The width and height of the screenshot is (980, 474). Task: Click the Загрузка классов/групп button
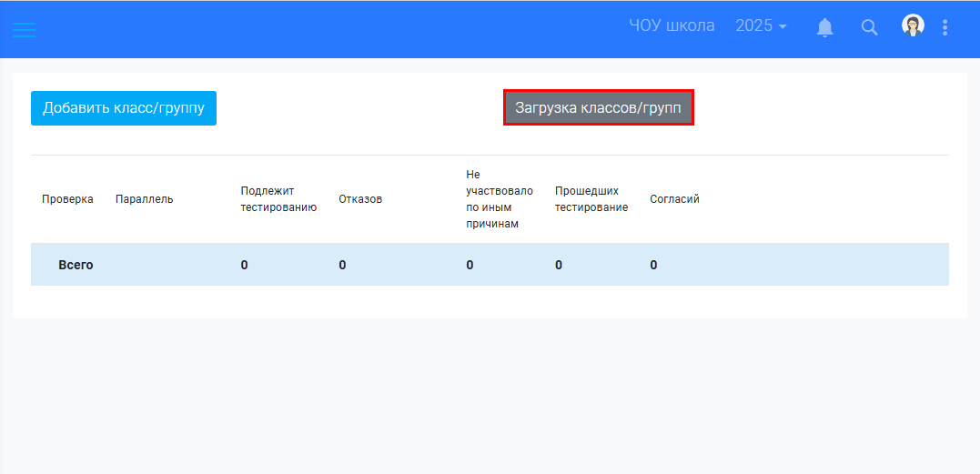pos(599,107)
